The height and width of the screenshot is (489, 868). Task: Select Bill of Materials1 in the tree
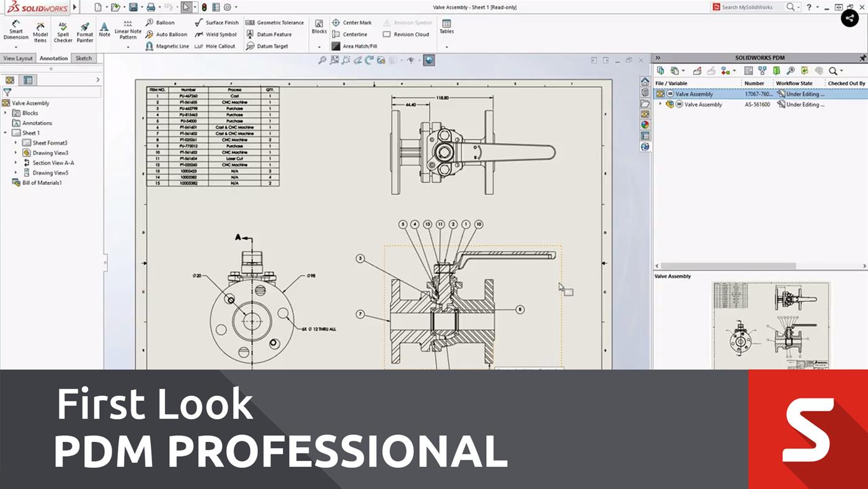coord(42,182)
